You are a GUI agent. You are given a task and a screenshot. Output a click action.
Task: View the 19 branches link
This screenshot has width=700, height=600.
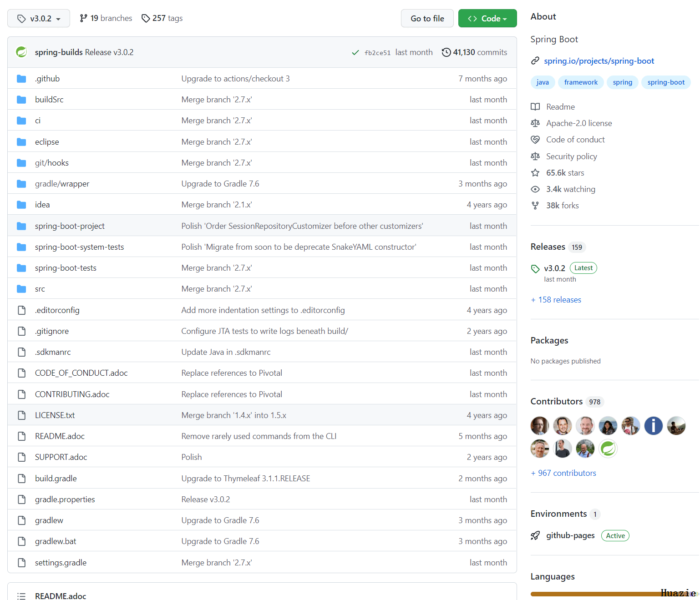point(106,18)
